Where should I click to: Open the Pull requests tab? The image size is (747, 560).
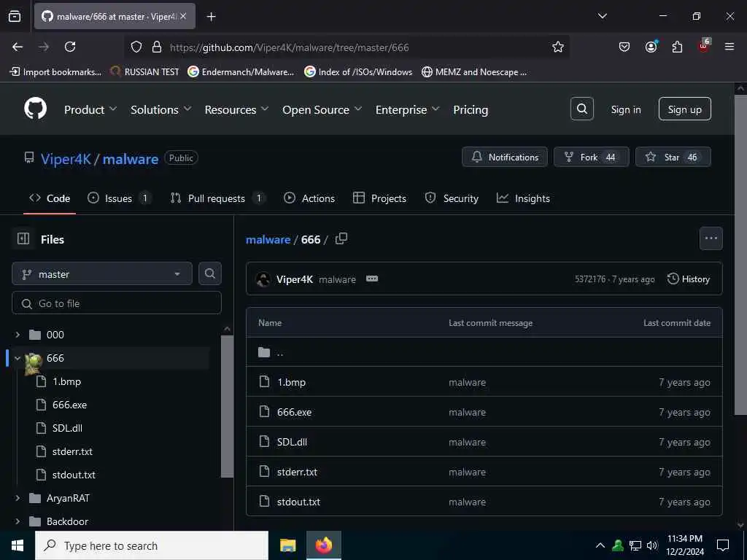(x=217, y=198)
